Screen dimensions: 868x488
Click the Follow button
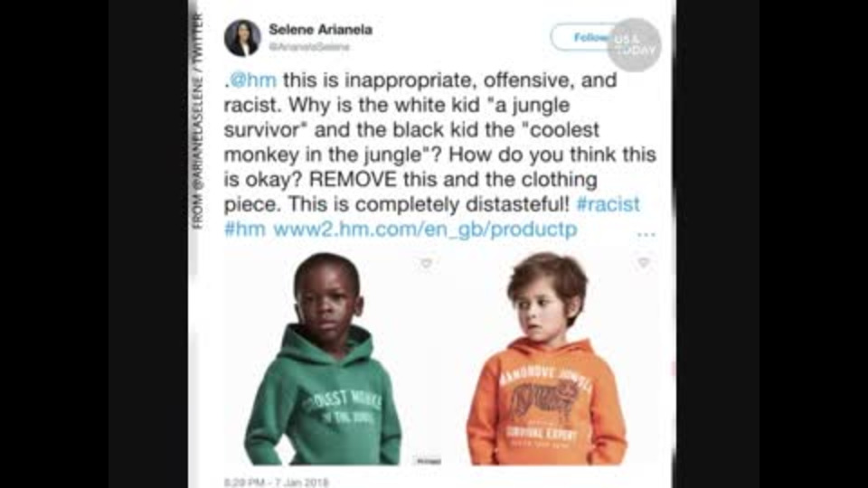(584, 38)
